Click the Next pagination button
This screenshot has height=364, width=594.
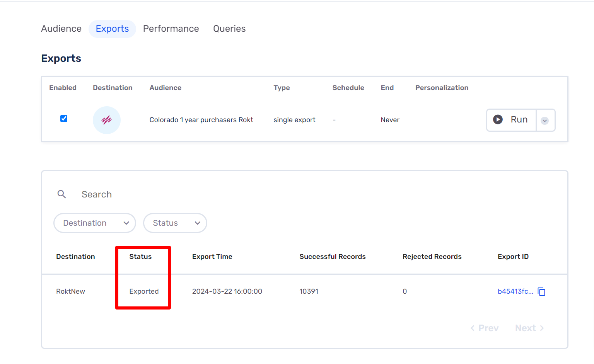[529, 328]
